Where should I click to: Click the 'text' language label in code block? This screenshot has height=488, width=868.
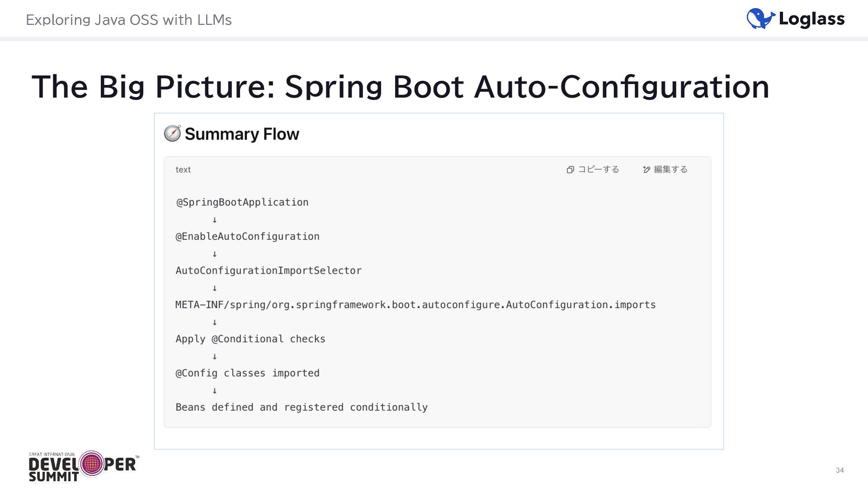pyautogui.click(x=183, y=170)
